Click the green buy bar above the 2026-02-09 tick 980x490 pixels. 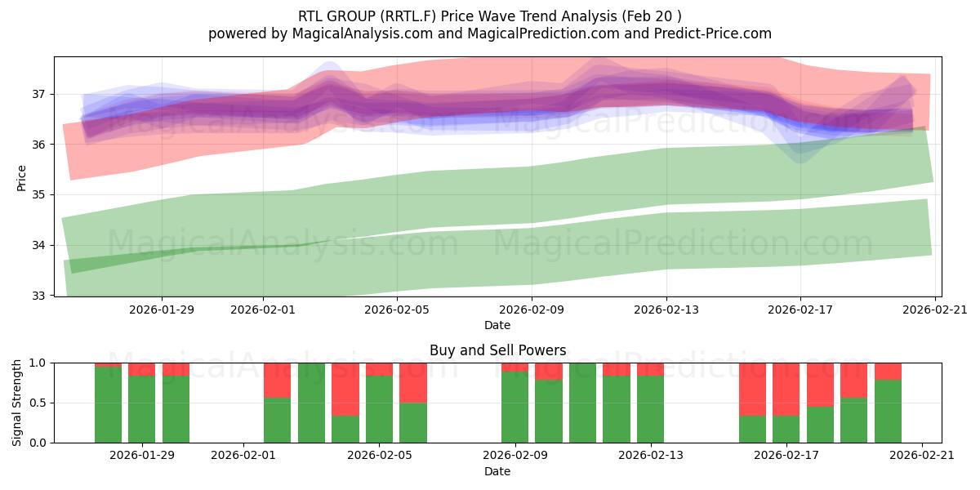point(514,407)
